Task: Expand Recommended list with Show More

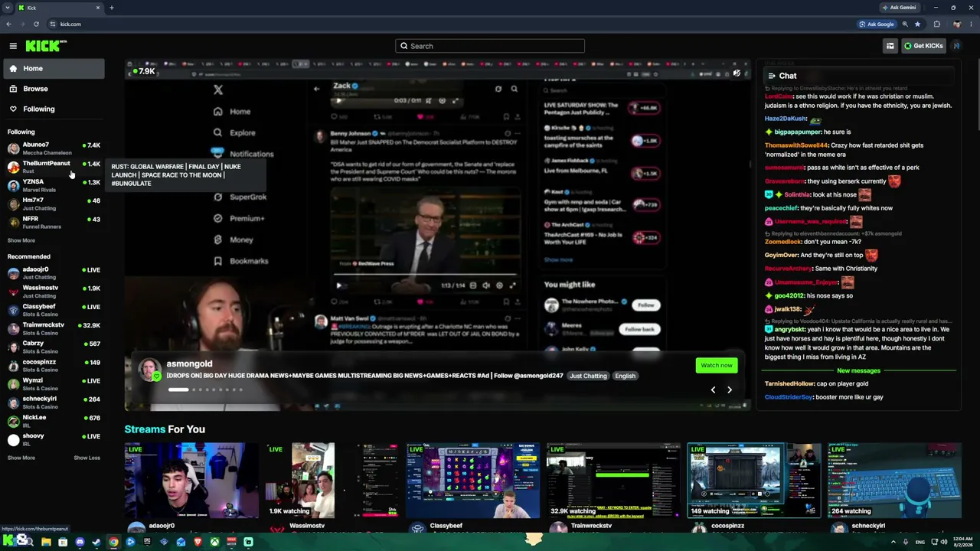Action: point(21,458)
